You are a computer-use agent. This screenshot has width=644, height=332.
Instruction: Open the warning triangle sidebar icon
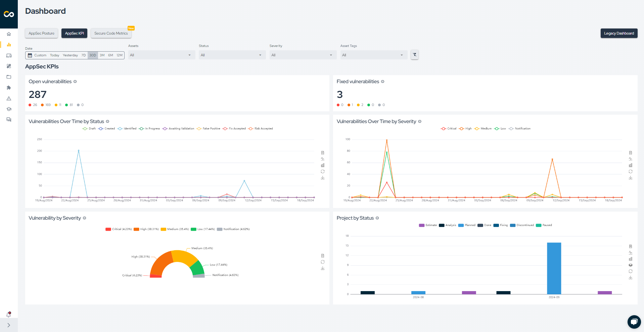[x=9, y=98]
